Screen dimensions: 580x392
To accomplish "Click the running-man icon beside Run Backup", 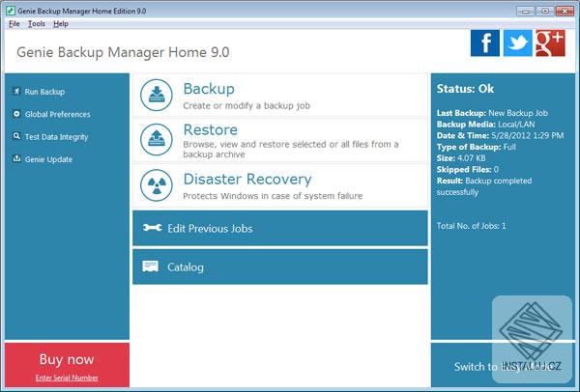I will 16,92.
